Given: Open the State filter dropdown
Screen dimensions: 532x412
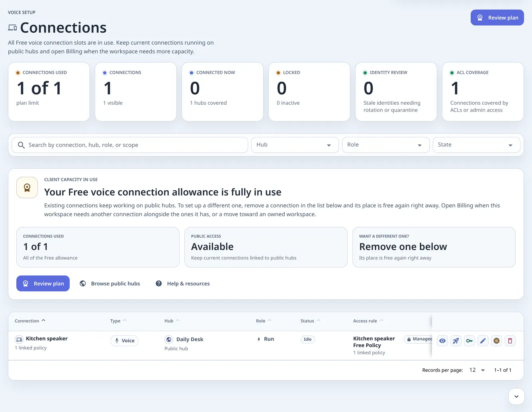Looking at the screenshot, I should click(x=477, y=145).
